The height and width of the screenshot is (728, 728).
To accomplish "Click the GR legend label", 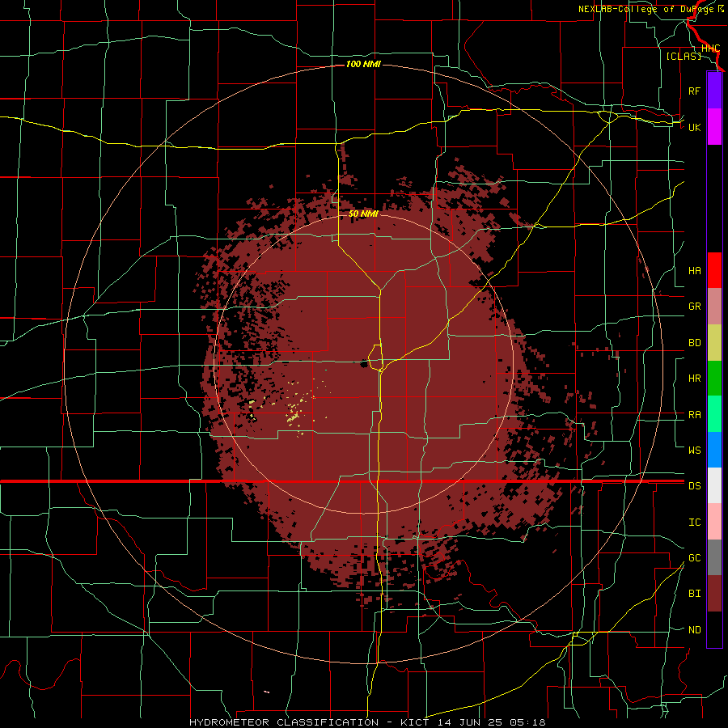I will click(x=694, y=307).
